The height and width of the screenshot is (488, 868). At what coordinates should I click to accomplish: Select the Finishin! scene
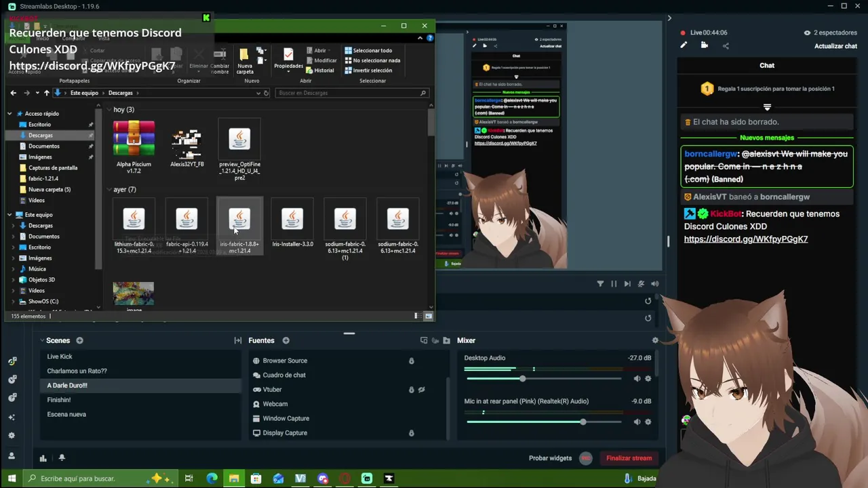[x=140, y=400]
